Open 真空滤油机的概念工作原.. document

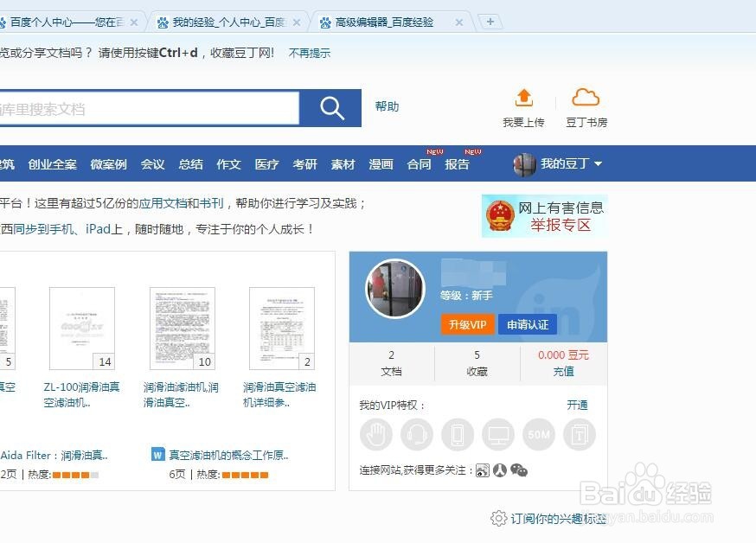pos(228,455)
